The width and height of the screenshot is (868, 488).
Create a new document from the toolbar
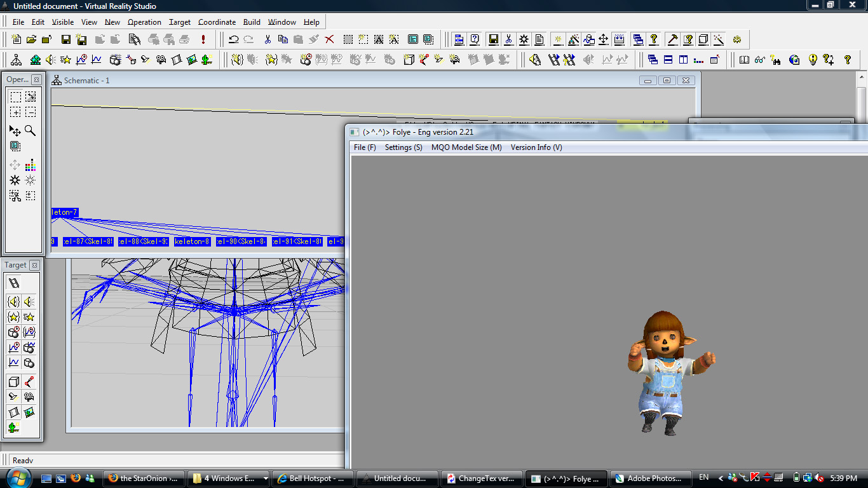tap(17, 39)
